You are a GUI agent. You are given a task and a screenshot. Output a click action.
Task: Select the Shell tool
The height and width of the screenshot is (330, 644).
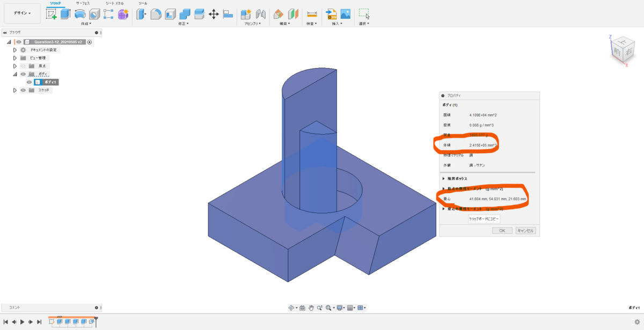(x=170, y=14)
